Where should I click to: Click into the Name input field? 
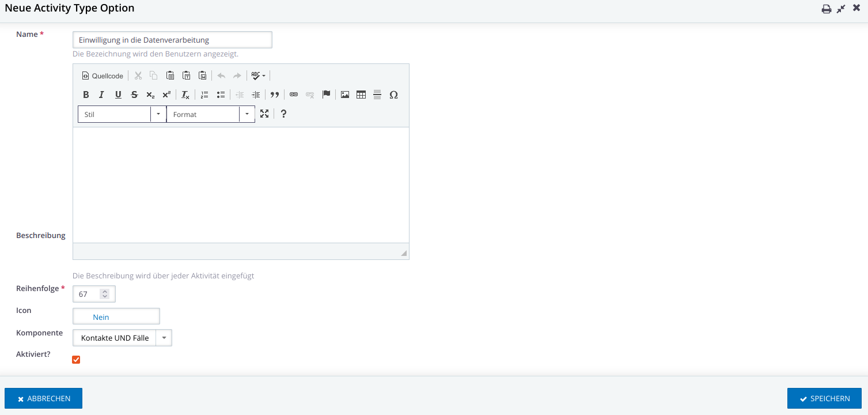click(172, 40)
